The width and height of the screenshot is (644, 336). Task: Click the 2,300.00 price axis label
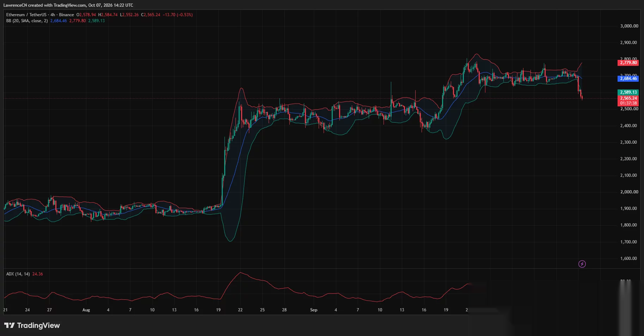628,142
